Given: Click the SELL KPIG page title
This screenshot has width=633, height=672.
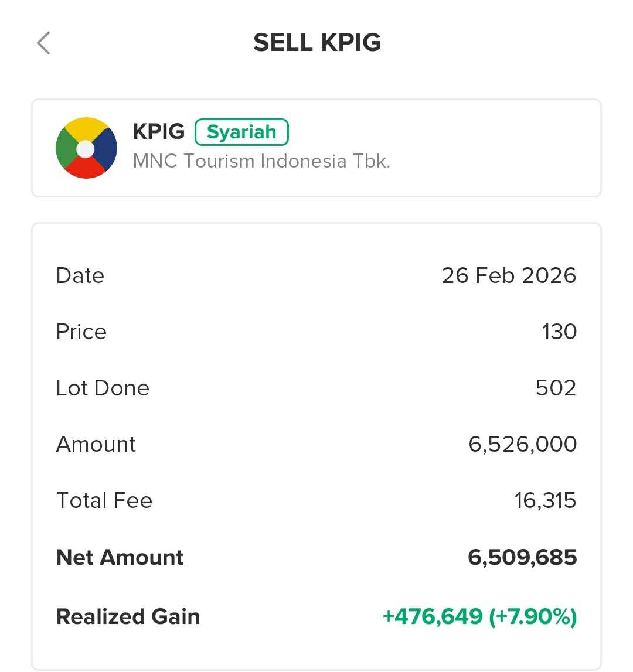Looking at the screenshot, I should (317, 43).
